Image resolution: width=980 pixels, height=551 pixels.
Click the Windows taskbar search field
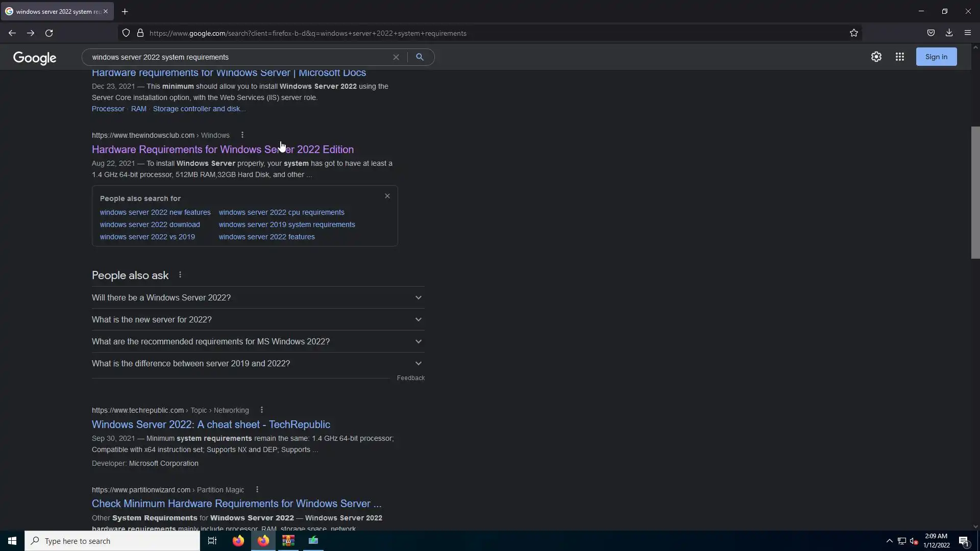[x=112, y=541]
